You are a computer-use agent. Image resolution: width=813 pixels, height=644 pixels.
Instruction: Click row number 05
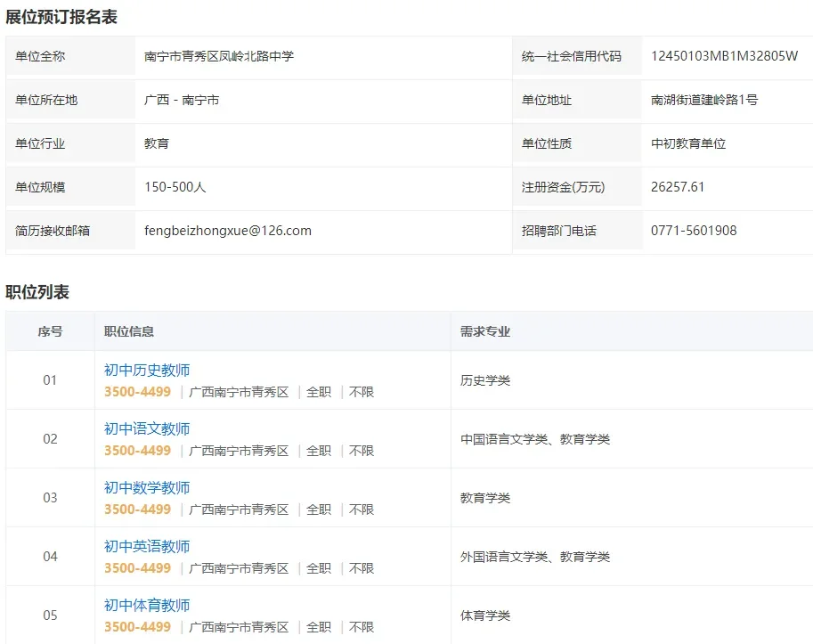[x=50, y=615]
